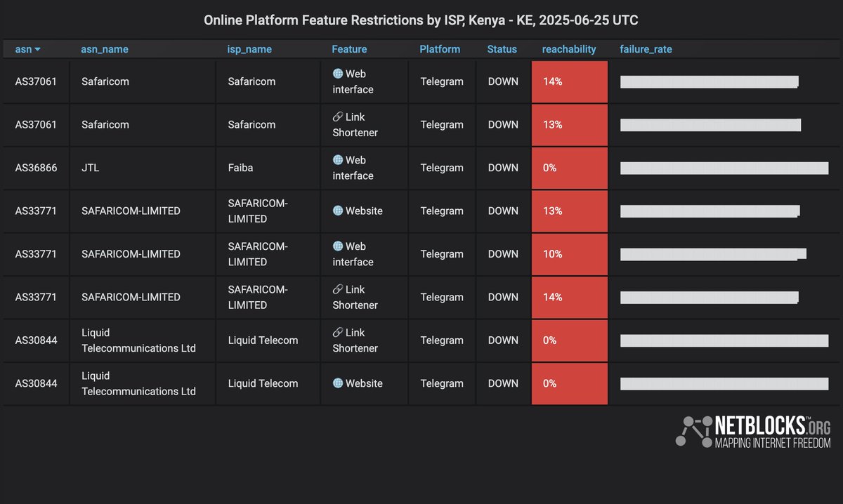The image size is (843, 504).
Task: Toggle sort arrow beside the asn header
Action: 37,49
